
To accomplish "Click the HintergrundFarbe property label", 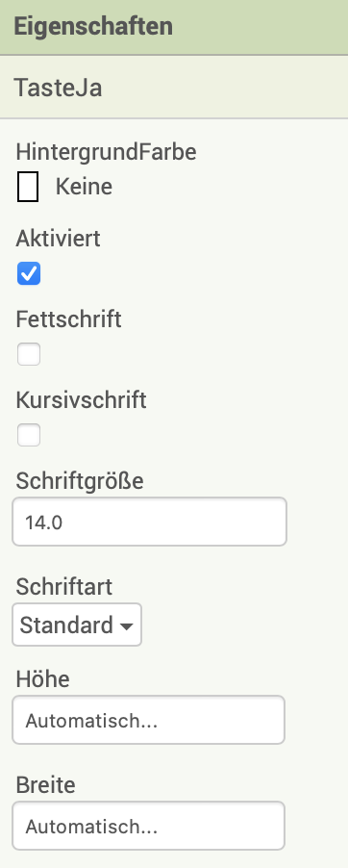I will point(106,151).
